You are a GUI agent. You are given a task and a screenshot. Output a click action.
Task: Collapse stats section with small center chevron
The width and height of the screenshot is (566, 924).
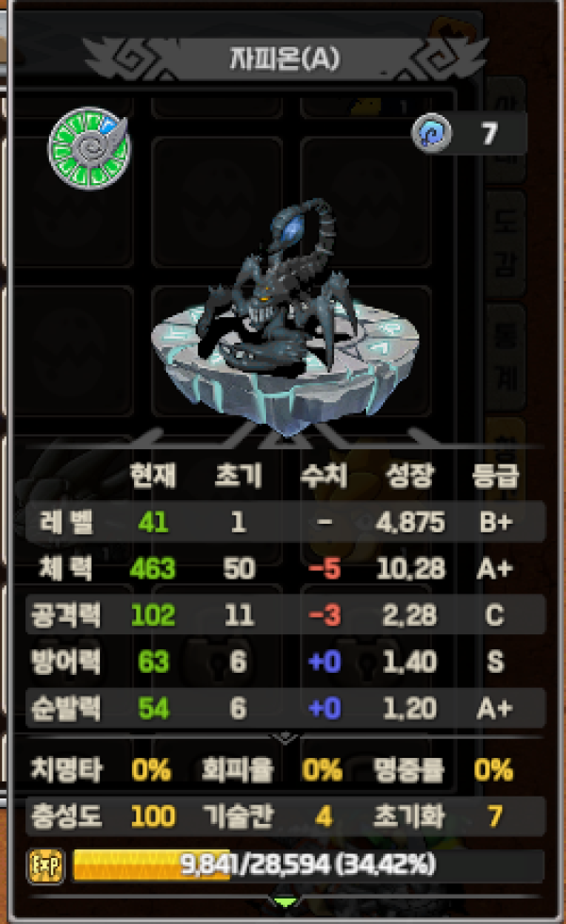click(x=286, y=737)
